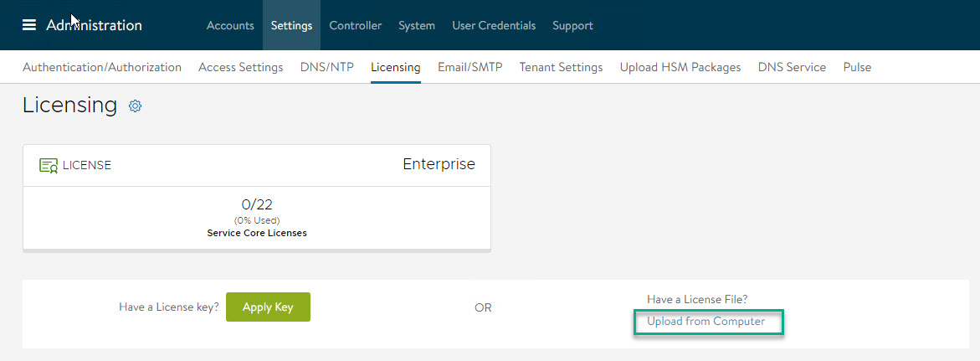Go to the DNS Service tab
Image resolution: width=980 pixels, height=361 pixels.
[x=792, y=67]
